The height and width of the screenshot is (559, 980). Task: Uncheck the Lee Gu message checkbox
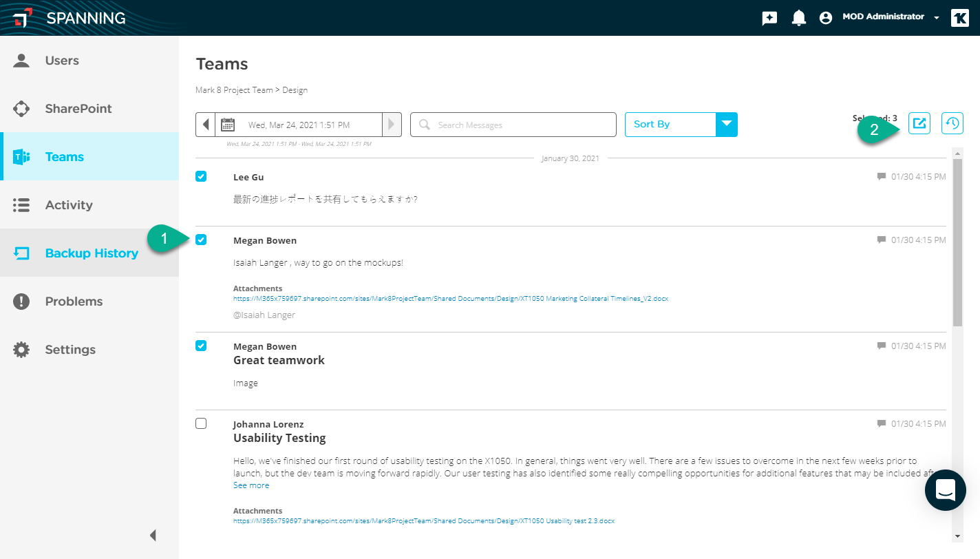[x=201, y=176]
